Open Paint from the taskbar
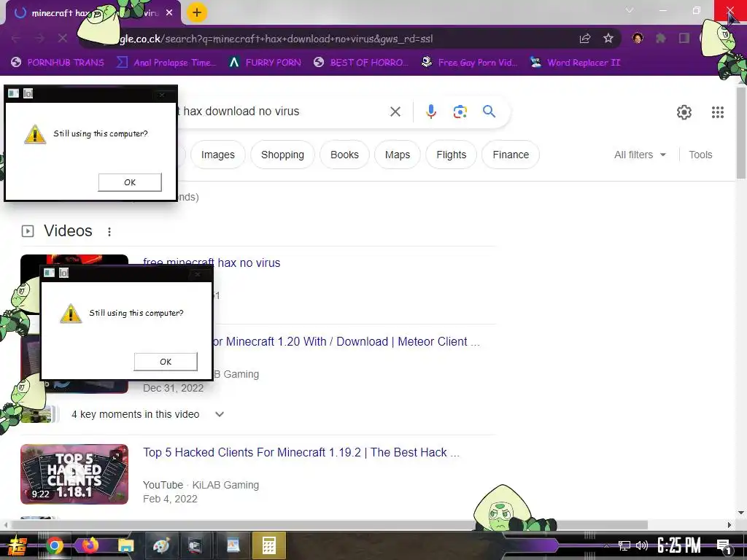The width and height of the screenshot is (747, 560). coord(161,545)
